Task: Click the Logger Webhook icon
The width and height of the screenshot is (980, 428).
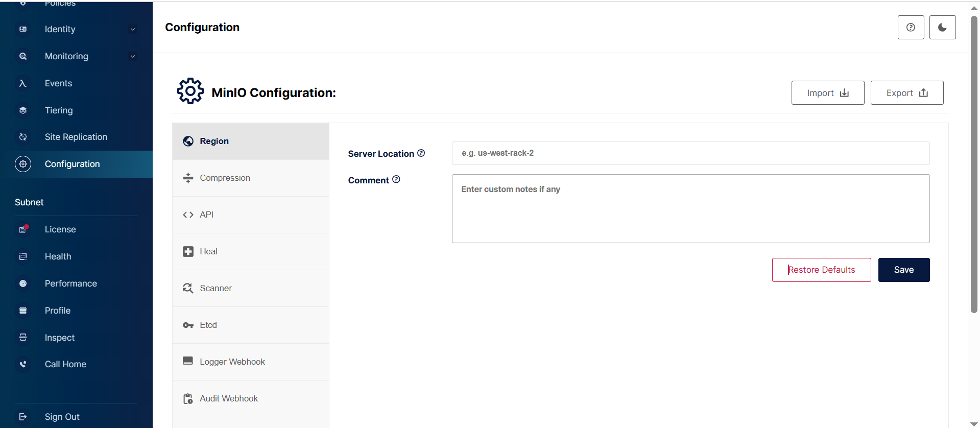Action: point(188,361)
